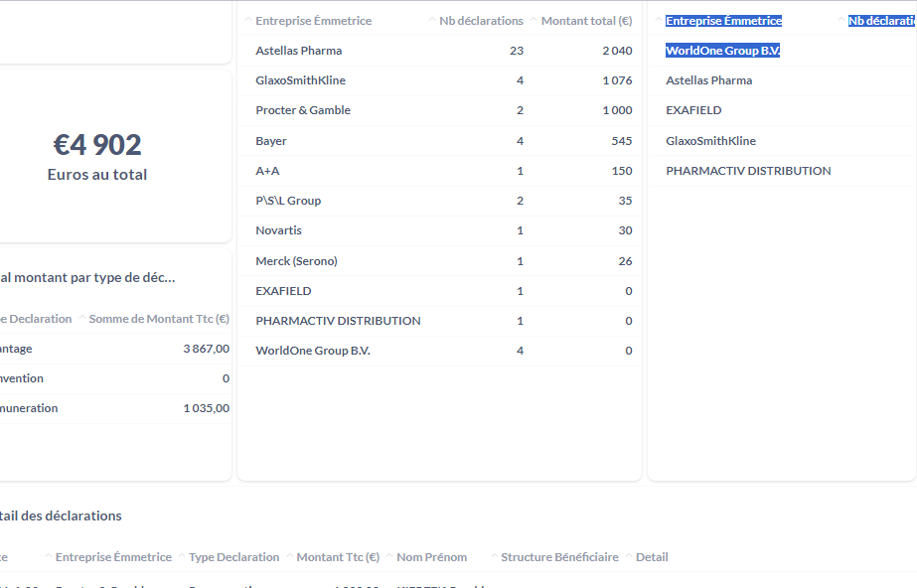
Task: Click sort caret beside unhighlighted Entreprise Émmetrice above Astellas 23
Action: click(x=248, y=20)
